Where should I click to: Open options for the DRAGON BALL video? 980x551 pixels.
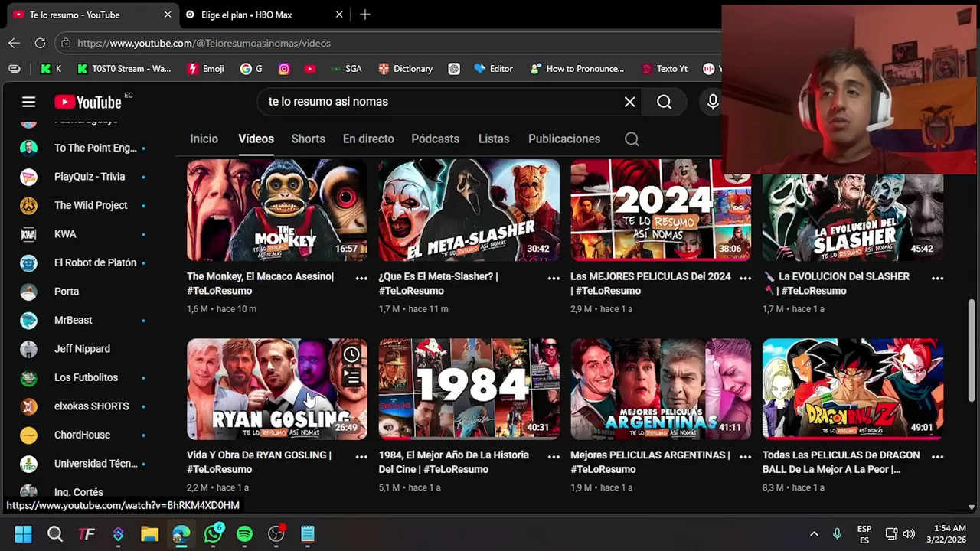coord(937,457)
